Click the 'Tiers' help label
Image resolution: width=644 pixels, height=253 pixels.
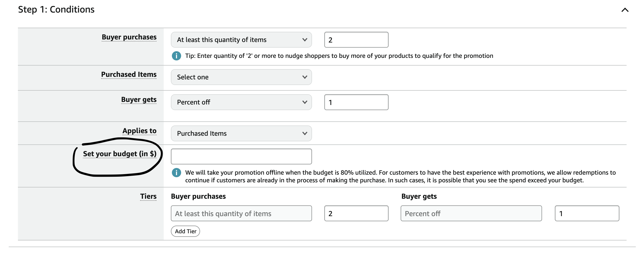point(148,196)
